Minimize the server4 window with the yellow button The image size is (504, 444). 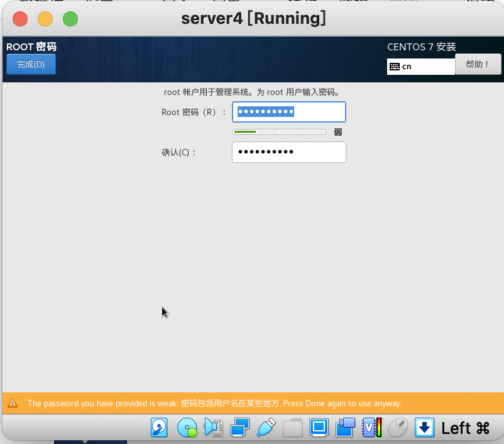coord(45,19)
